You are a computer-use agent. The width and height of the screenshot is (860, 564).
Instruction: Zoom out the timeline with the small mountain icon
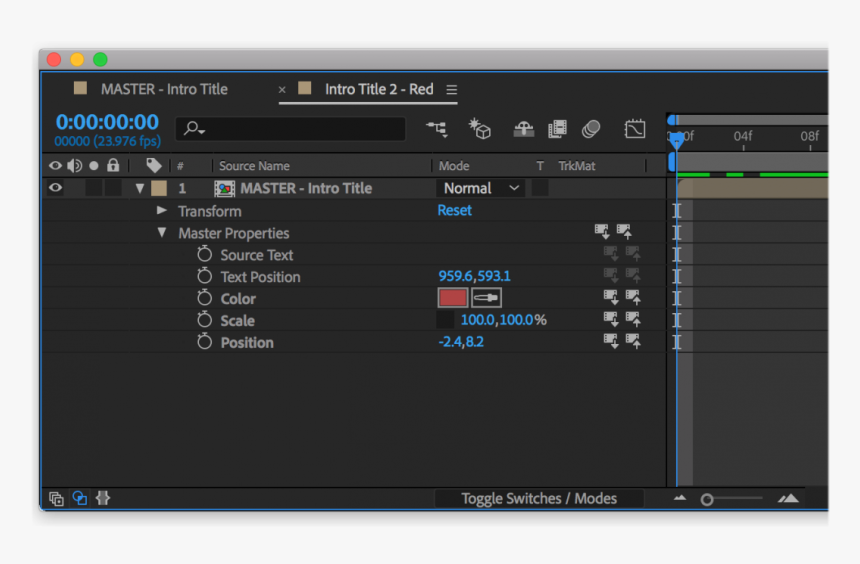(x=680, y=498)
